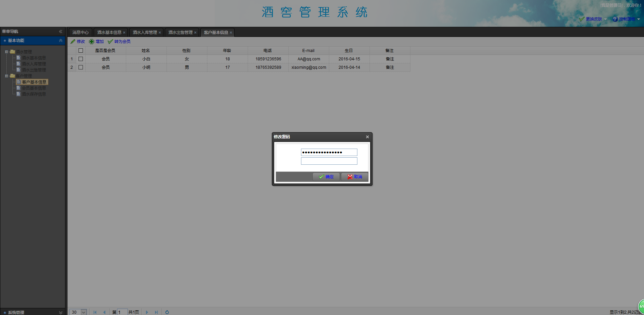Screen dimensions: 644x315
Task: Close the 酒水基本信息 tab
Action: click(124, 33)
